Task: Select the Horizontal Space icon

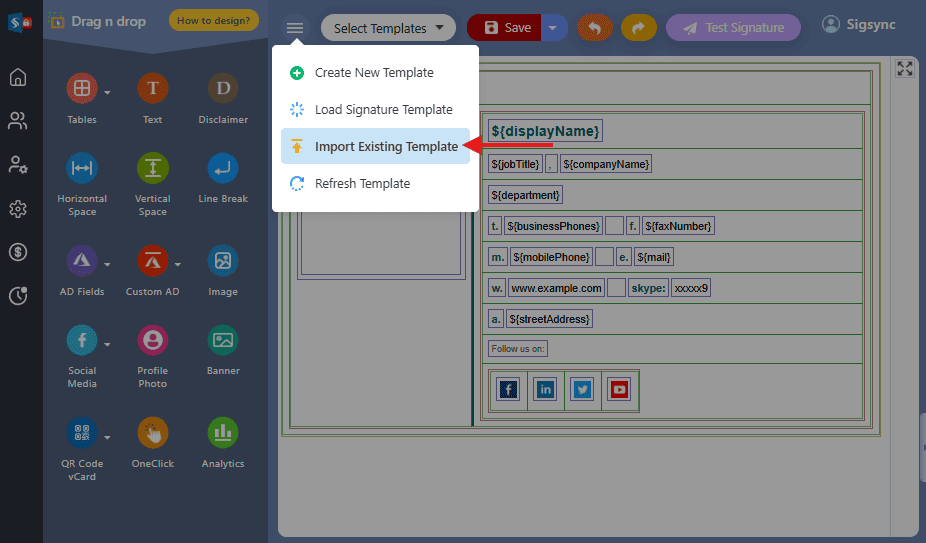Action: [x=81, y=168]
